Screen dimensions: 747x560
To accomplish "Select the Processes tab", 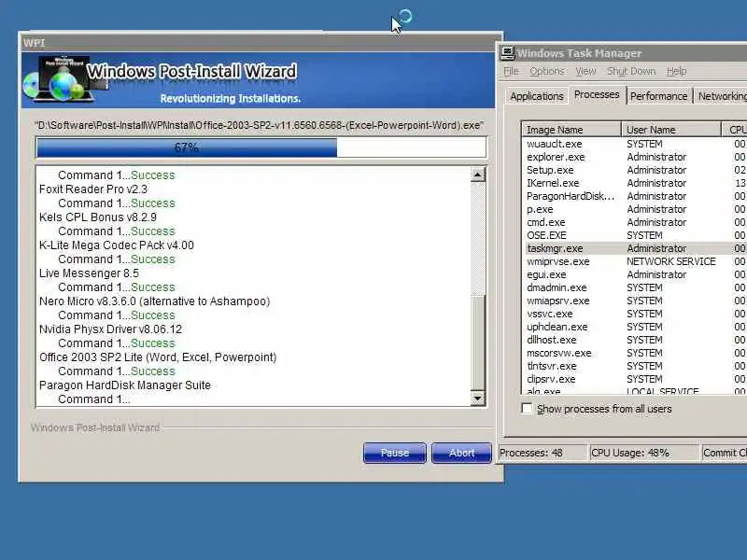I will [597, 94].
